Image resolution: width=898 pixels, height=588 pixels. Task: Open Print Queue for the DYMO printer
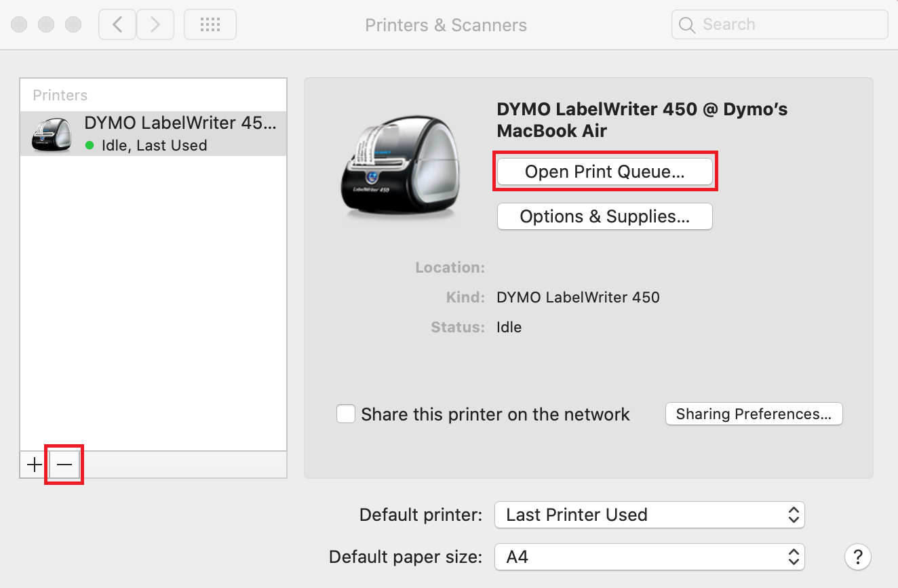click(605, 172)
